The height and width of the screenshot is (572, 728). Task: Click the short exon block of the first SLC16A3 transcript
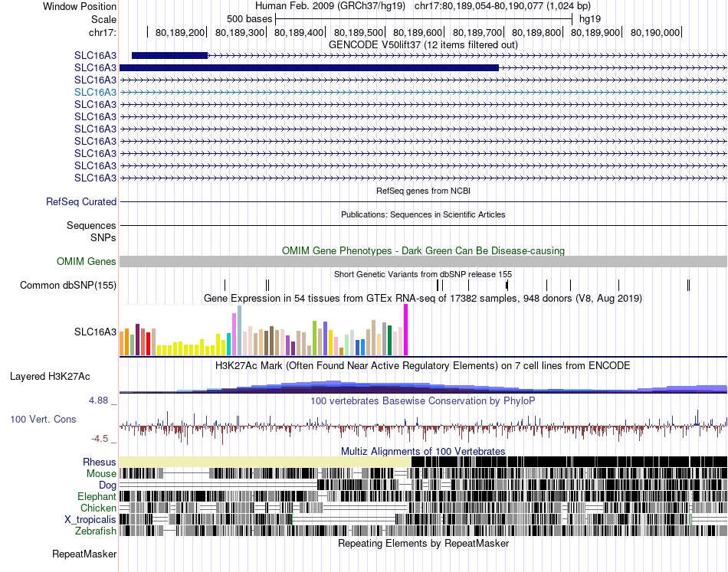click(x=169, y=56)
